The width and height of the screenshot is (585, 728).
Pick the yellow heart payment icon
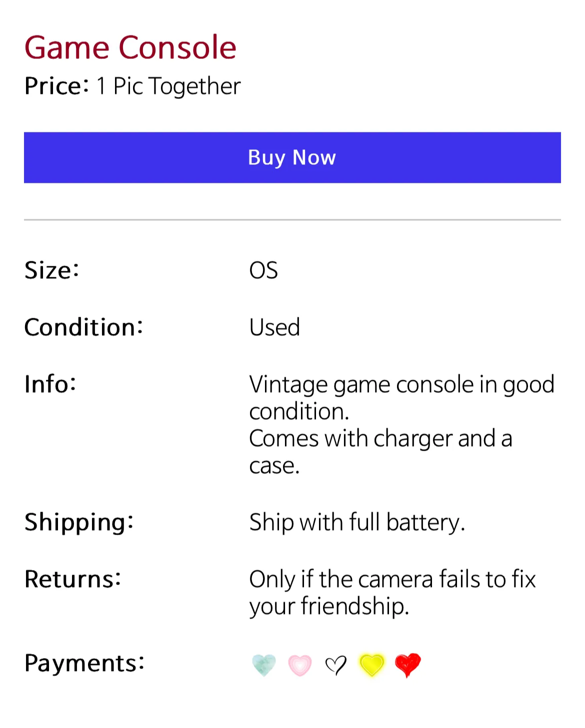click(x=372, y=665)
